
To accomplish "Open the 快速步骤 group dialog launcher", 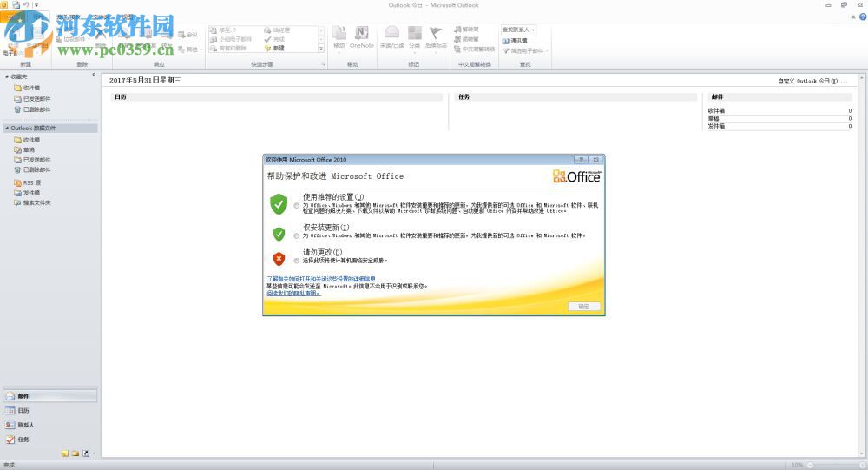I will coord(324,65).
